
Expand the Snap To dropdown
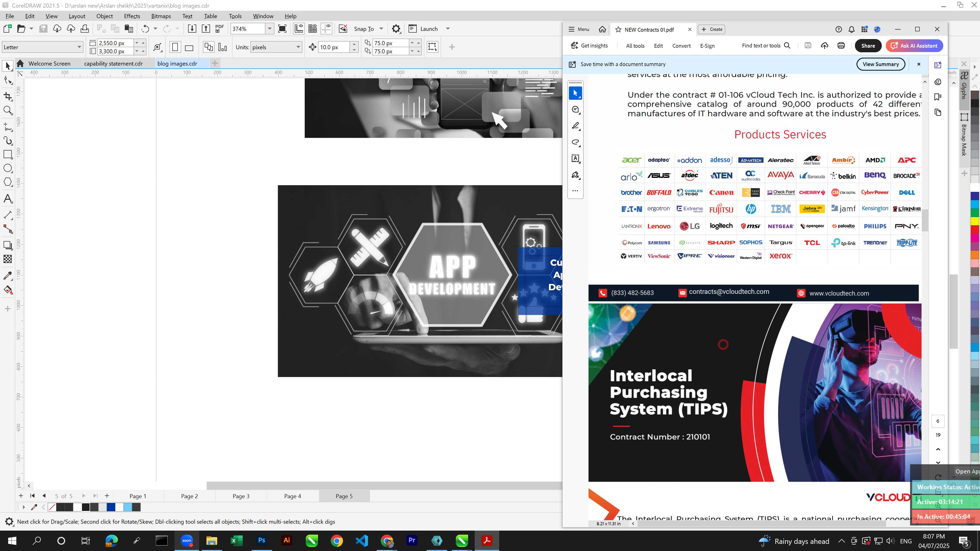click(x=381, y=29)
